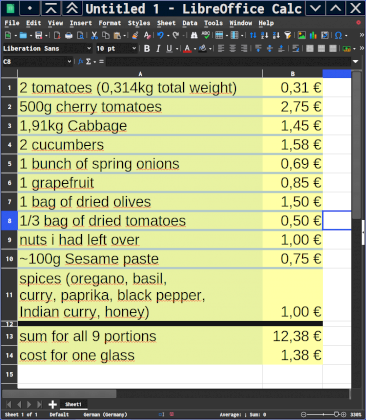Toggle Italic formatting
This screenshot has height=420, width=366.
158,49
